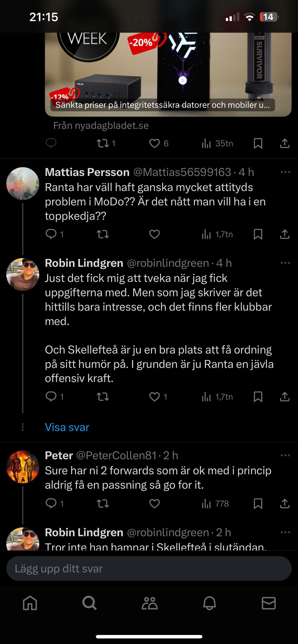The height and width of the screenshot is (644, 298).
Task: Open more options on Peter's tweet
Action: [x=285, y=455]
